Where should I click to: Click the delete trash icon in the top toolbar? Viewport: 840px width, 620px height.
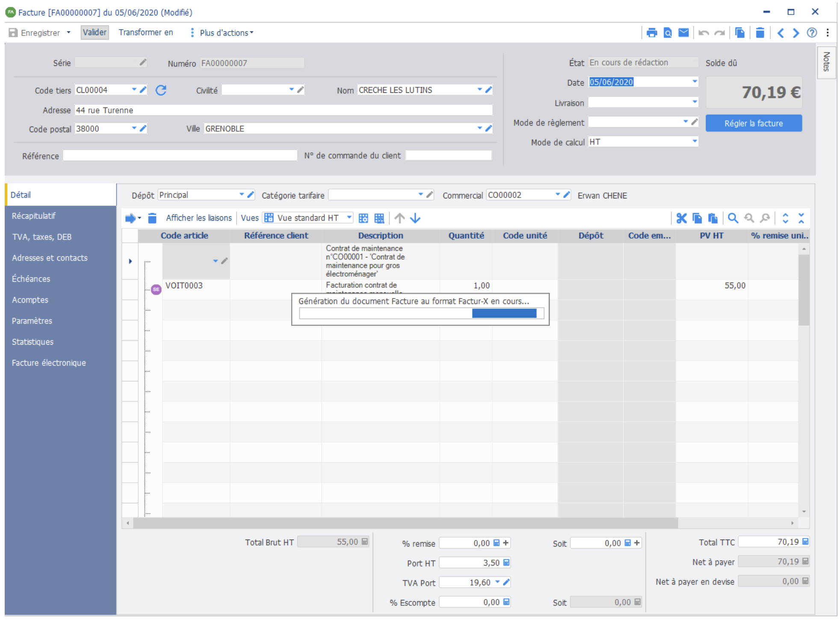pos(760,33)
